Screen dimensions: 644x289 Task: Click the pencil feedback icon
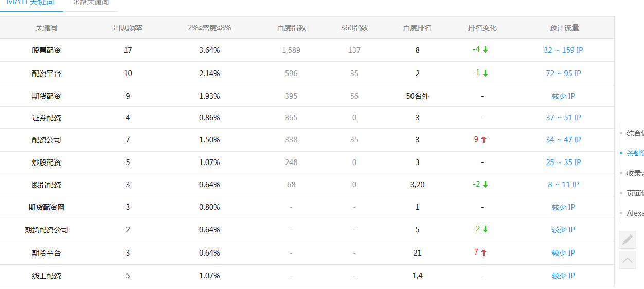[x=627, y=240]
